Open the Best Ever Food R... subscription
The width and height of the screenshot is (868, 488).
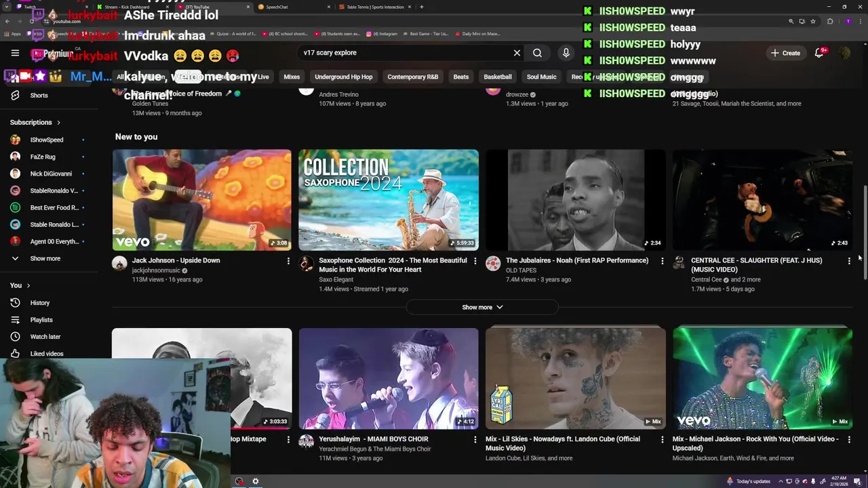[47, 207]
